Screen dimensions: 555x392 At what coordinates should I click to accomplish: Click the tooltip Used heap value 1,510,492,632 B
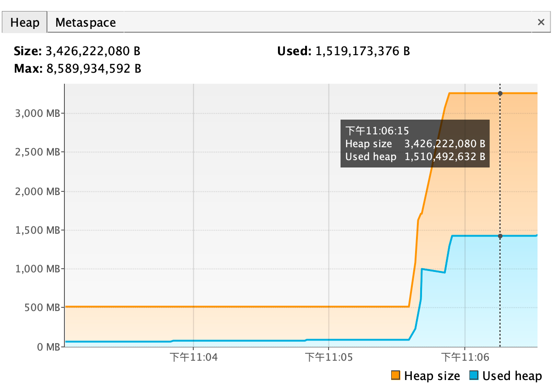445,157
